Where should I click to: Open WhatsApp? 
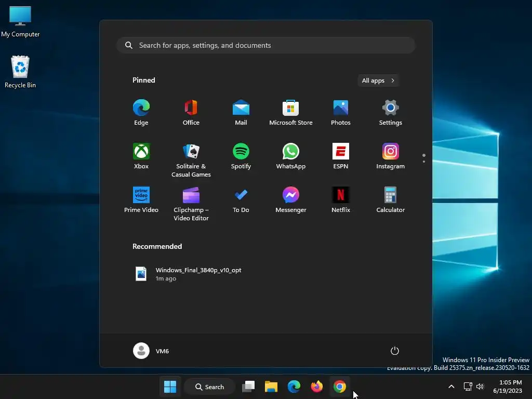coord(291,156)
